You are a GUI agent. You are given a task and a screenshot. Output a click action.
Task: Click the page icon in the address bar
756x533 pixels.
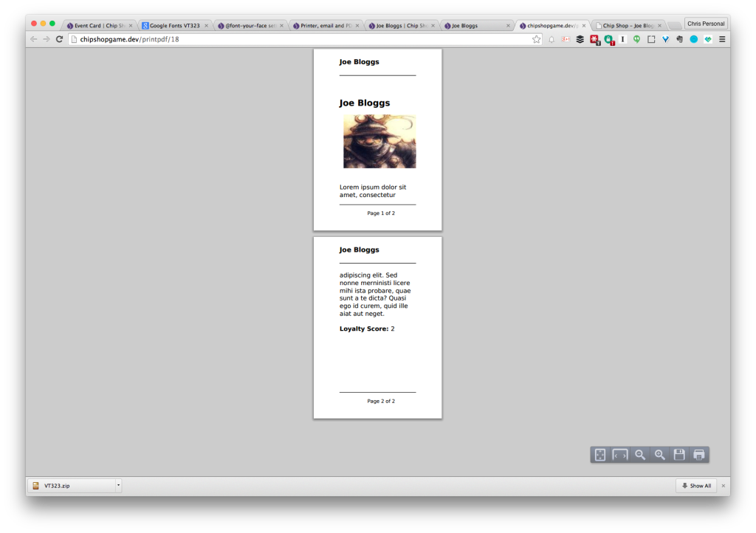(75, 39)
